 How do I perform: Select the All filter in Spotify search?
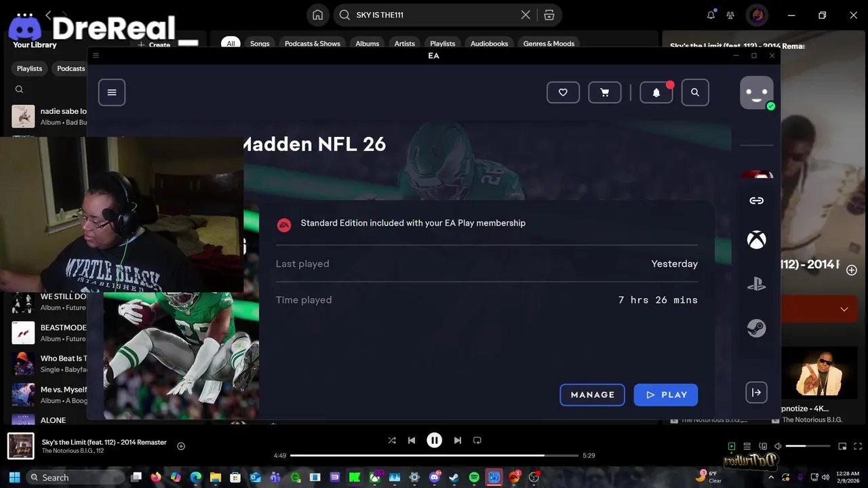click(x=231, y=43)
